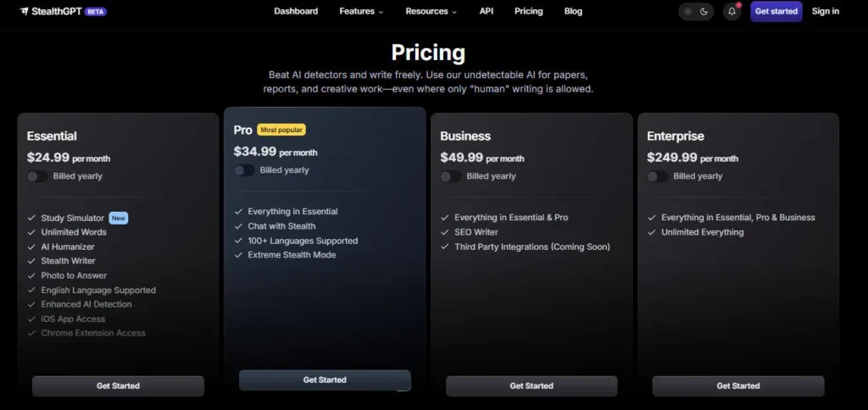Click the Most popular badge on Pro
The height and width of the screenshot is (410, 868).
(x=281, y=130)
